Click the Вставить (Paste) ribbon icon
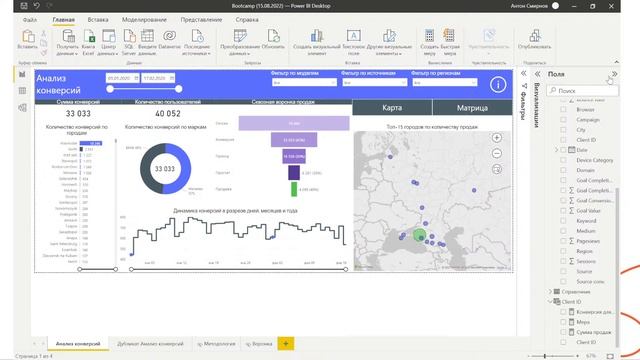Viewport: 640px width, 360px height. (x=28, y=37)
